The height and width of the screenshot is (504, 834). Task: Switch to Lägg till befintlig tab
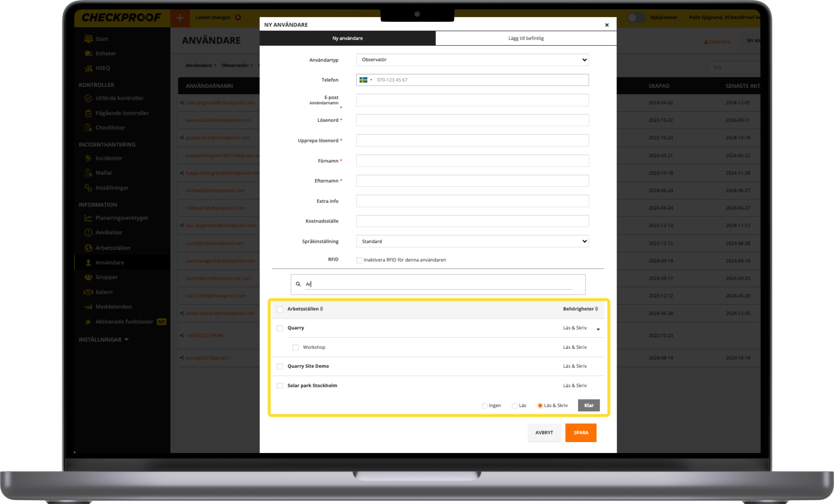pyautogui.click(x=526, y=38)
